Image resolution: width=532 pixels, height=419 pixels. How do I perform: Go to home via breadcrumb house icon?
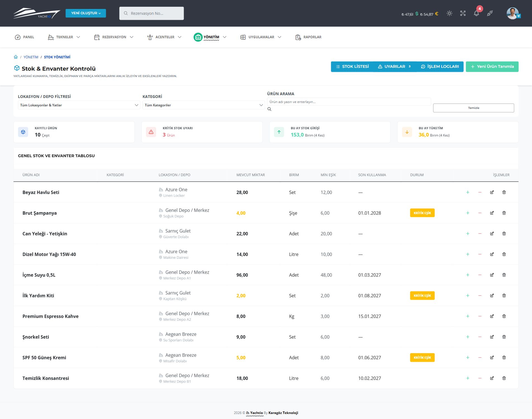coord(16,57)
